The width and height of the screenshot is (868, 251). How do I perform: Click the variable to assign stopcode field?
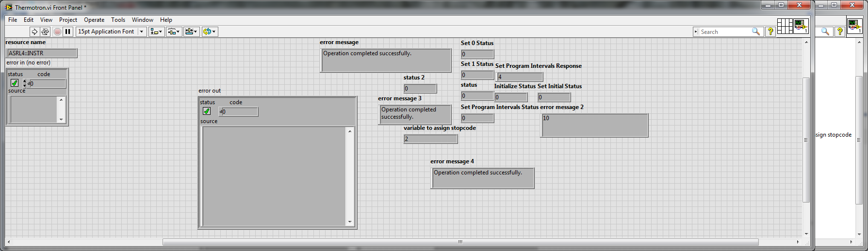point(431,139)
